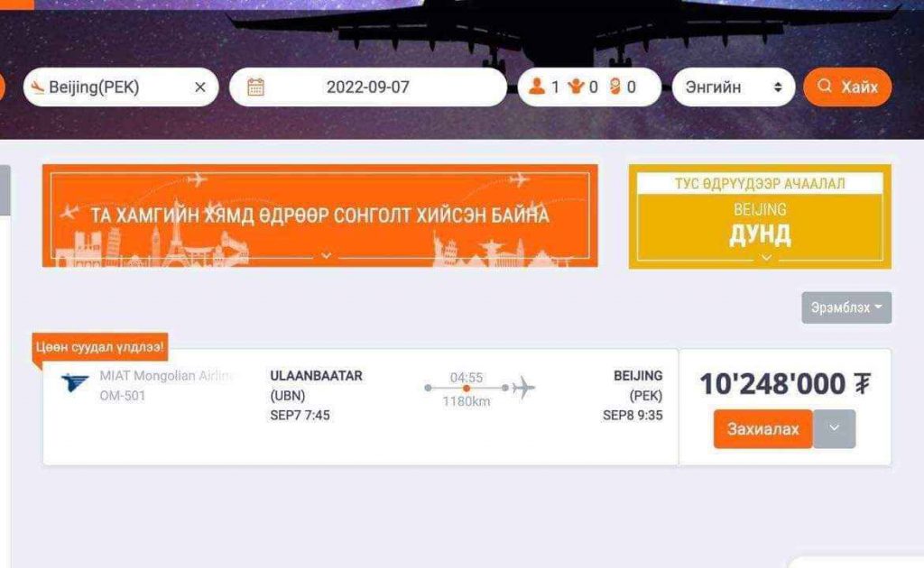Expand options arrow next to Захиалах
The width and height of the screenshot is (924, 568).
pyautogui.click(x=834, y=428)
